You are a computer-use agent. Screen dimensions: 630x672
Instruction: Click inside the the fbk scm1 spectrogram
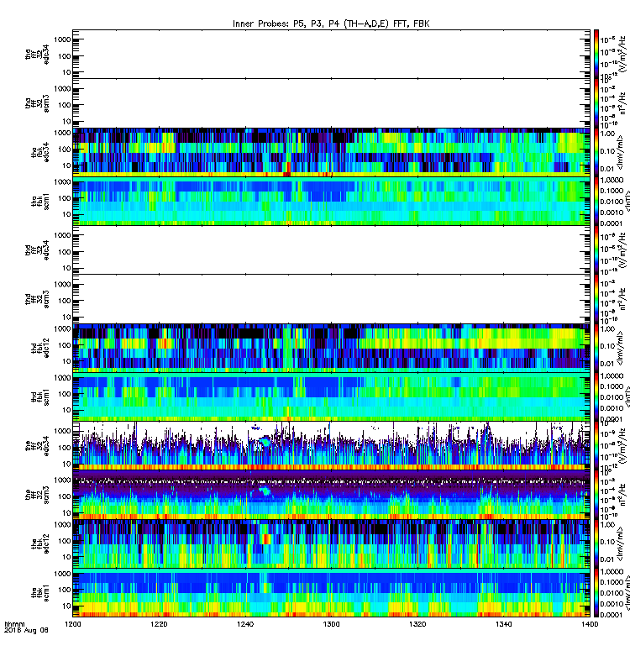point(331,593)
